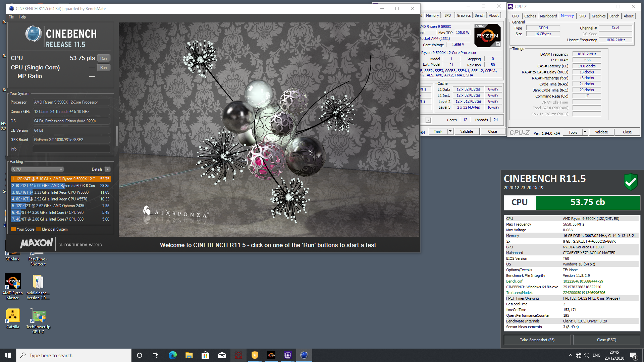This screenshot has width=644, height=362.
Task: Open SPD tab in right CPU-Z window
Action: (x=582, y=16)
